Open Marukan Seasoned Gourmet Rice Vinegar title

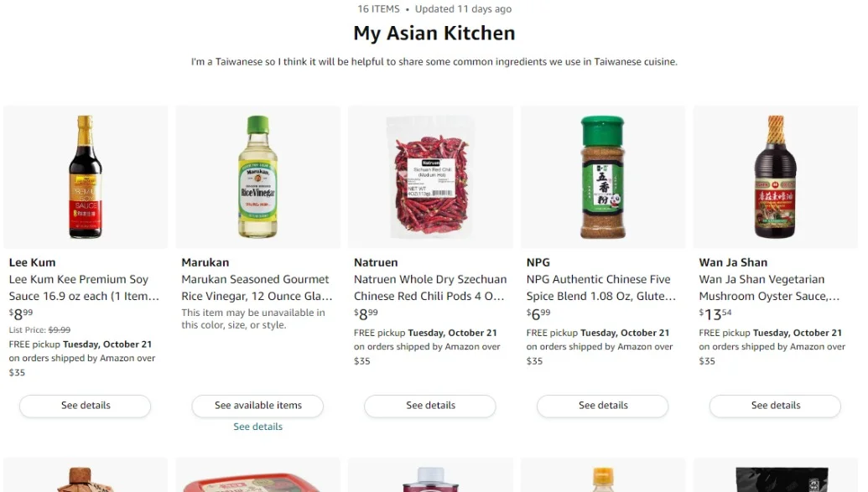257,287
